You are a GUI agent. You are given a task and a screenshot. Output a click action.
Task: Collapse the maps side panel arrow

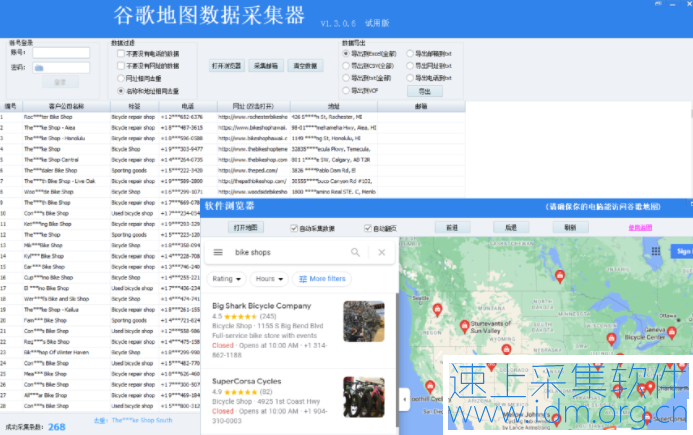pyautogui.click(x=404, y=399)
